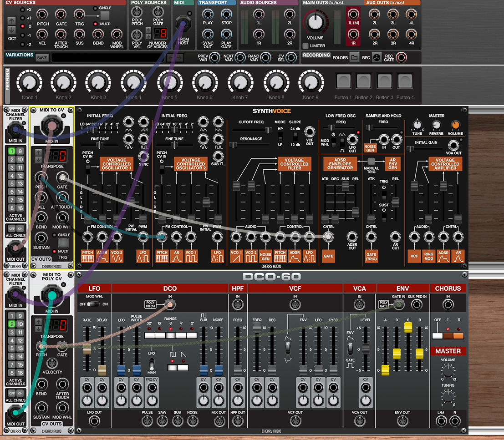Click perform Button 4

pyautogui.click(x=405, y=81)
